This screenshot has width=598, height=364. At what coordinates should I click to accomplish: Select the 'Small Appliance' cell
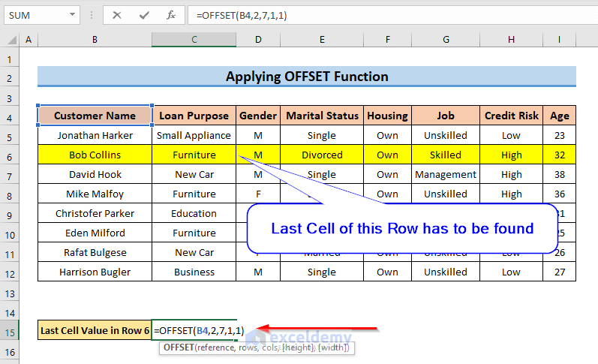point(194,135)
